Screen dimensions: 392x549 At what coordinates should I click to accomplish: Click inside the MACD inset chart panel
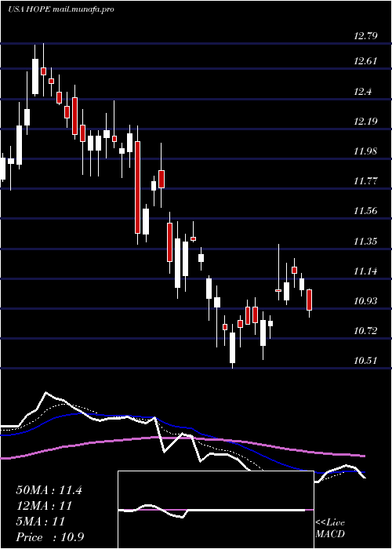pos(216,510)
